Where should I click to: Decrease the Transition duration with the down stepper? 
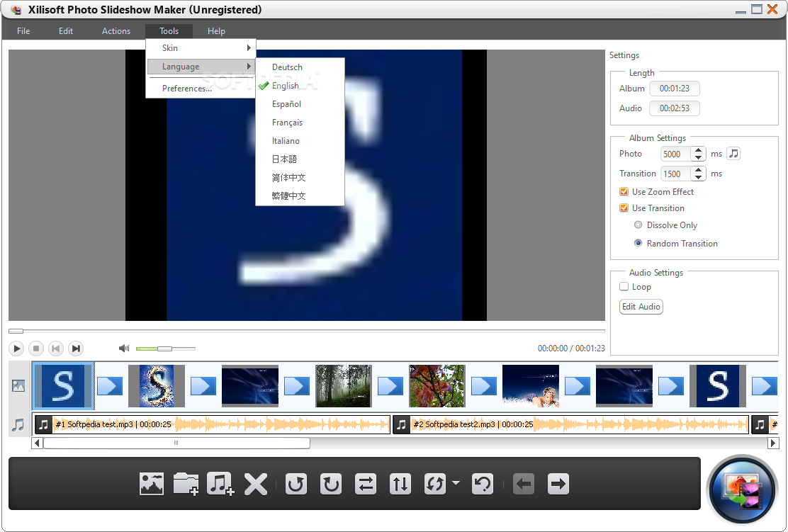tap(698, 177)
